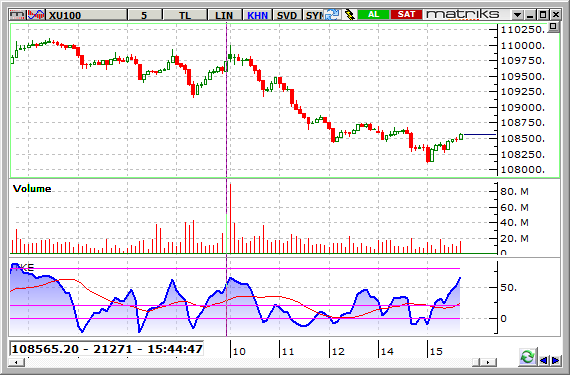
Task: Click the SVD toolbar button
Action: [x=287, y=15]
